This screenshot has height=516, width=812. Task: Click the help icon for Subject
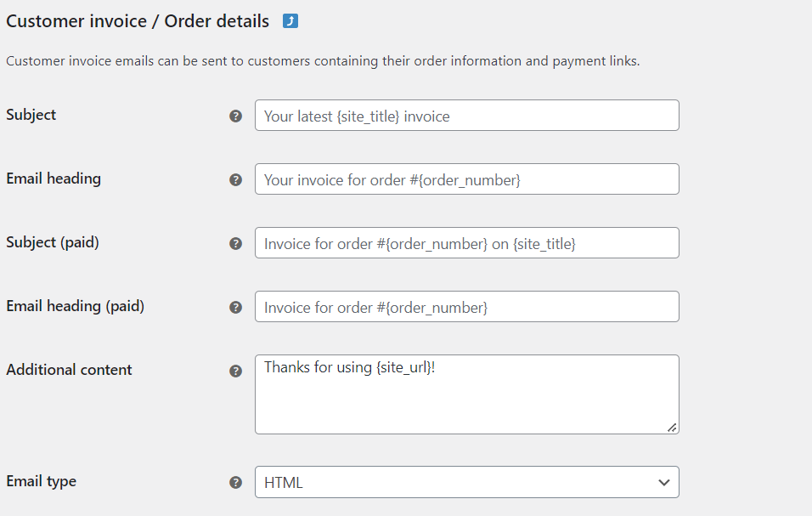(x=236, y=116)
